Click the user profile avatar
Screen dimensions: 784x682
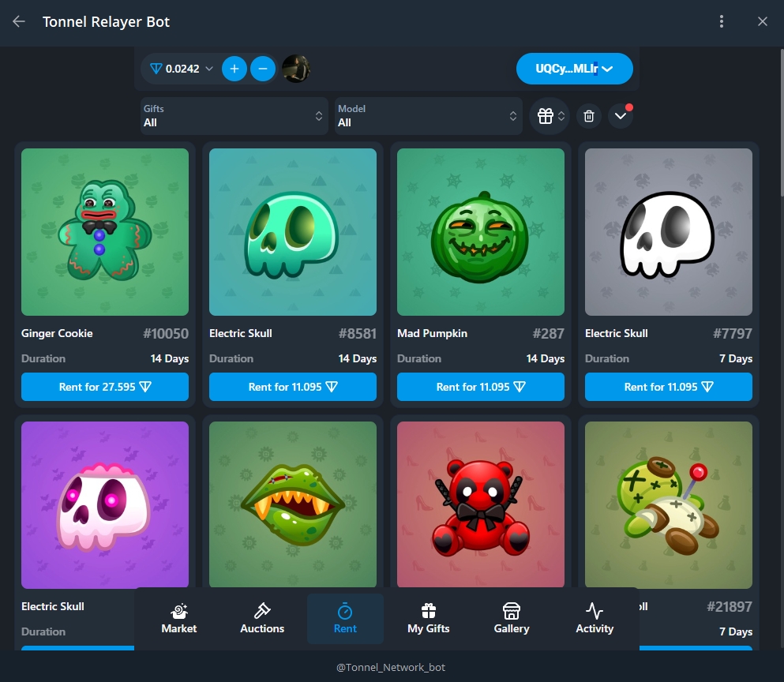[295, 69]
